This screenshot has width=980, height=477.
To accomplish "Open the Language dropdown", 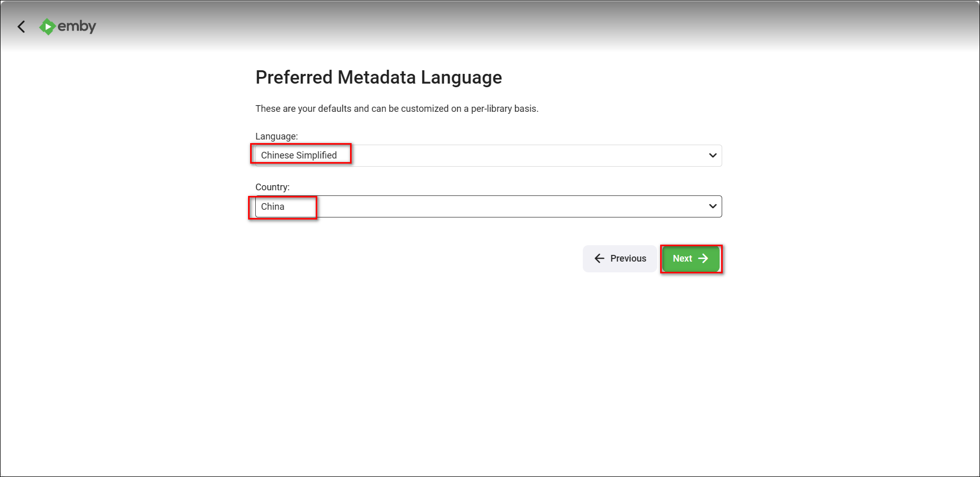I will pyautogui.click(x=488, y=155).
